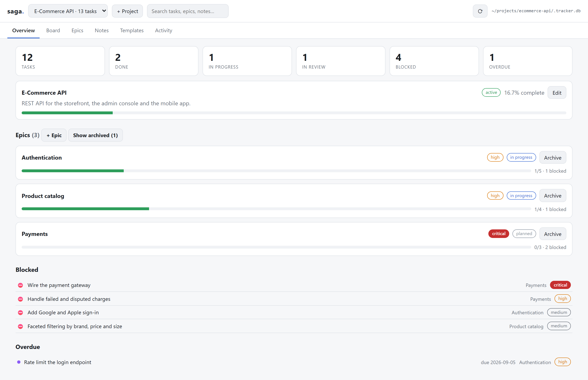
Task: Click 16.7% complete text
Action: coord(524,93)
